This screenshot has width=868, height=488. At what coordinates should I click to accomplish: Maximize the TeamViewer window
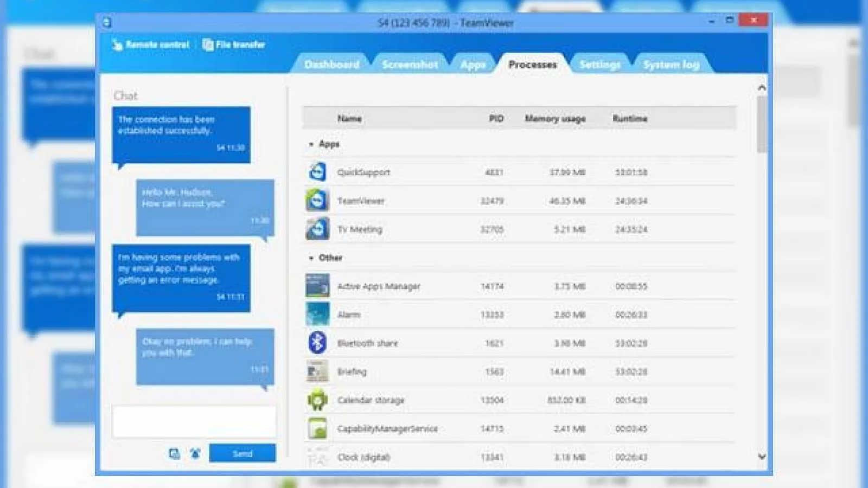tap(730, 21)
